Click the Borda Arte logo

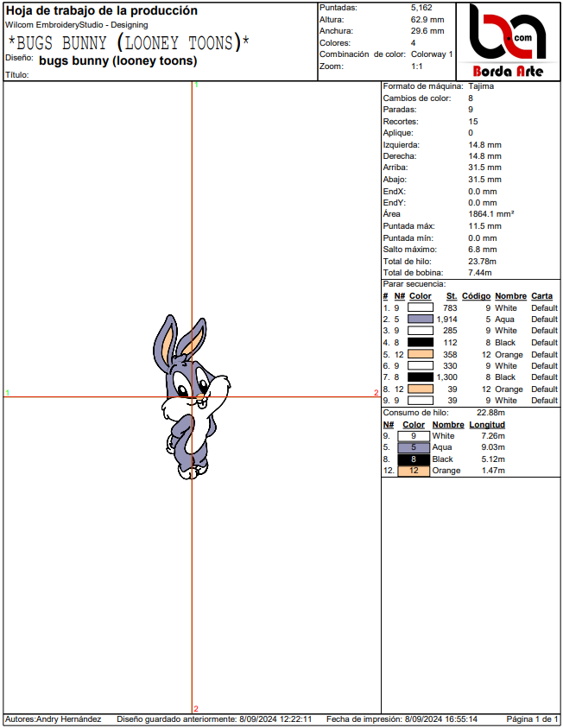tap(509, 41)
